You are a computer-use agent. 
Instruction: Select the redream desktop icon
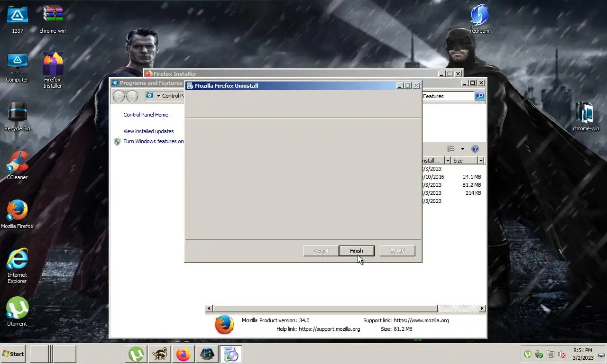click(x=479, y=20)
